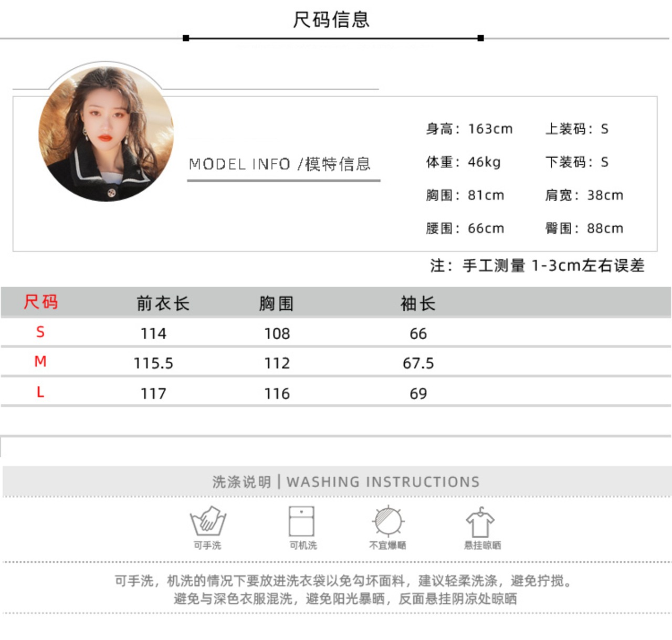Click the red 尺码 column header
Image resolution: width=672 pixels, height=640 pixels.
pos(40,302)
